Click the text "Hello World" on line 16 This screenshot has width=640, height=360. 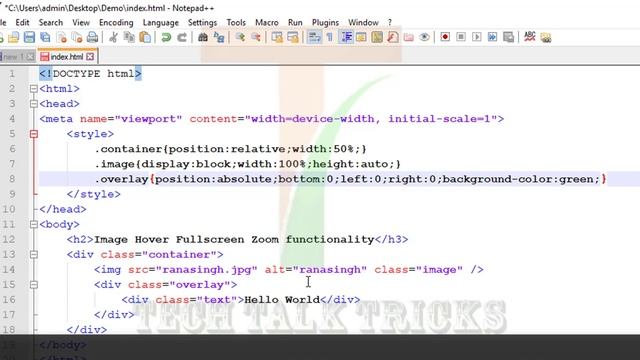tap(282, 300)
